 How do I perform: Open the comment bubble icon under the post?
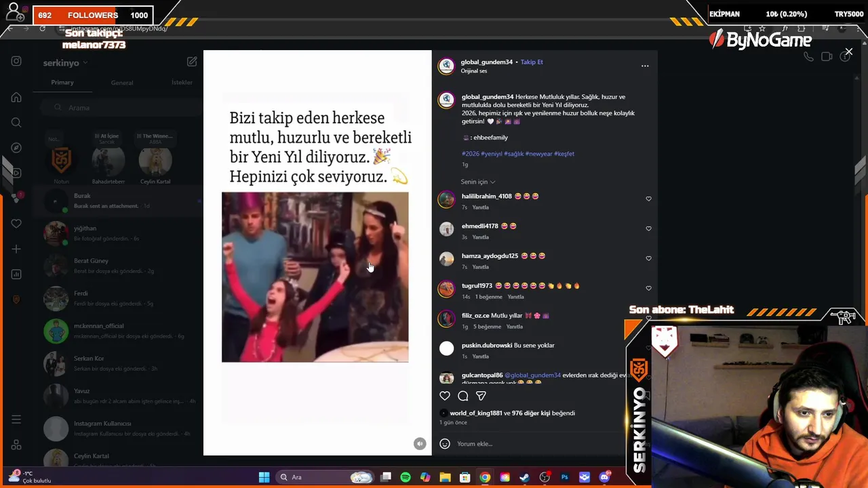[463, 396]
